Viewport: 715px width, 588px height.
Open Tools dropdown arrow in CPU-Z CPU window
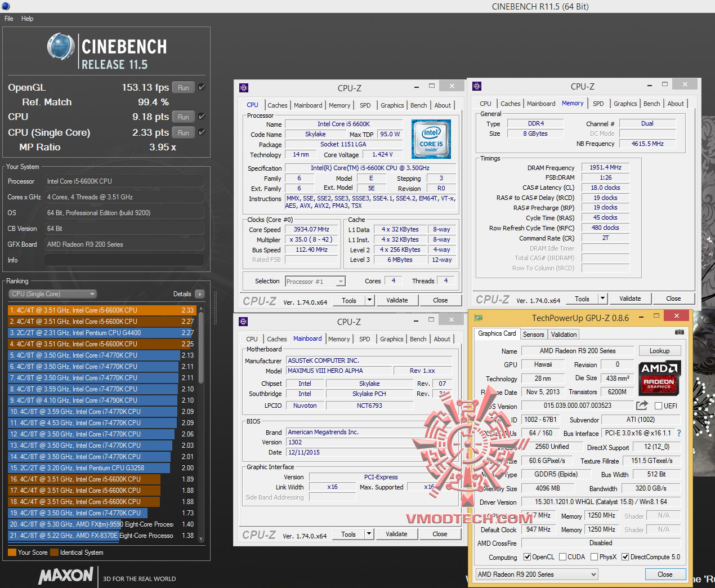(369, 300)
